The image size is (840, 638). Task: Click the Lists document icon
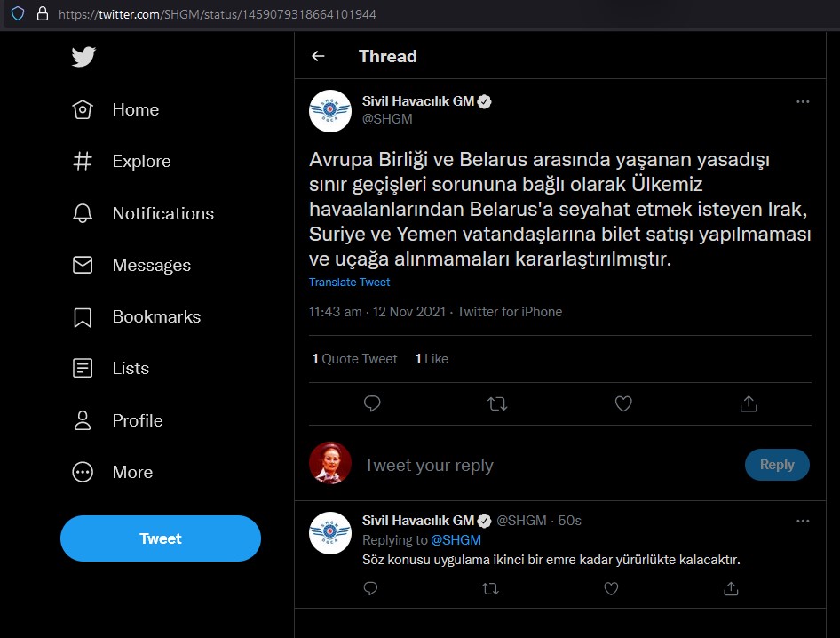(83, 369)
